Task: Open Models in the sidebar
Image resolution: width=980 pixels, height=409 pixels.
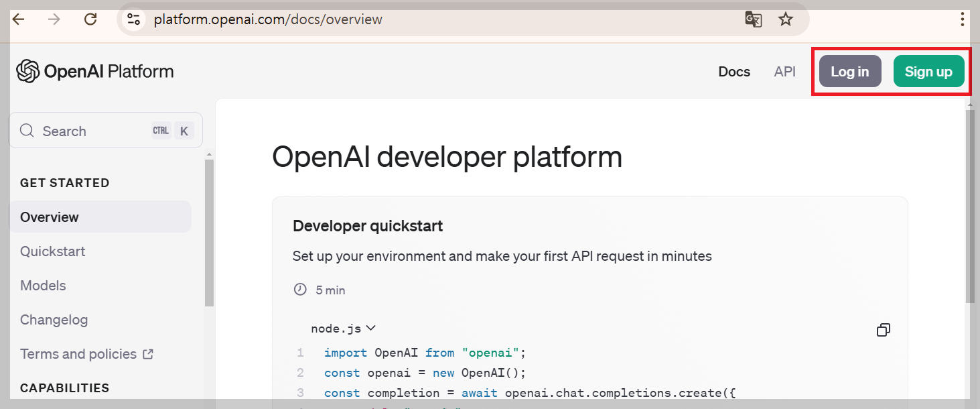Action: (x=43, y=286)
